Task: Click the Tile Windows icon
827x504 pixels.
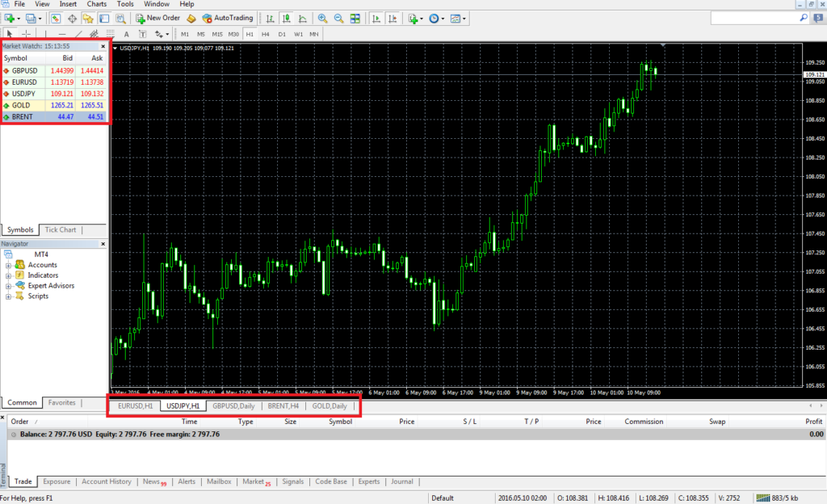Action: coord(355,18)
